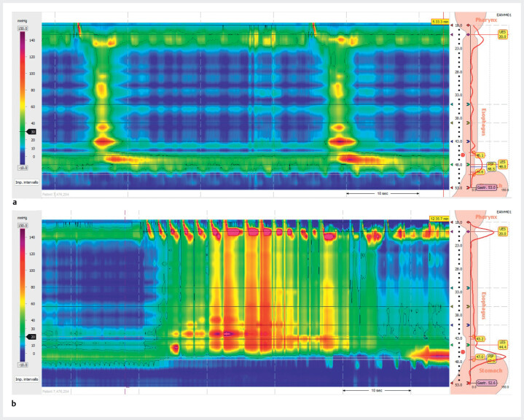Click the 10 sec time scale bar in panel a
This screenshot has height=420, width=524.
click(383, 193)
